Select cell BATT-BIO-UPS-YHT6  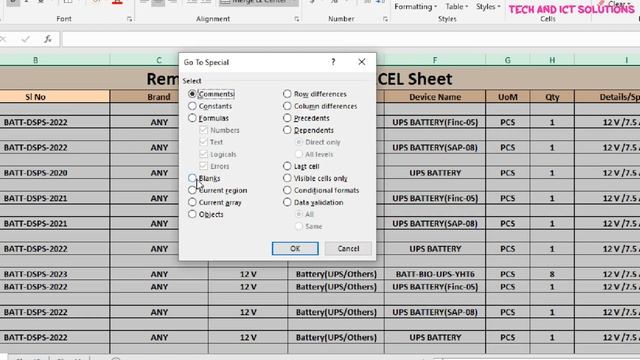click(x=435, y=274)
